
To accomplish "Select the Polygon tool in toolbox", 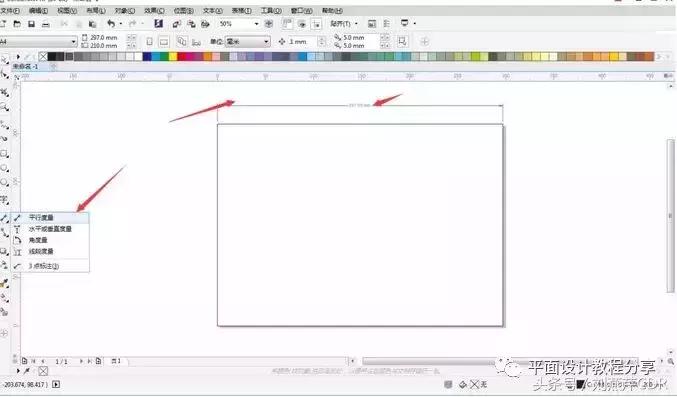I will [4, 183].
